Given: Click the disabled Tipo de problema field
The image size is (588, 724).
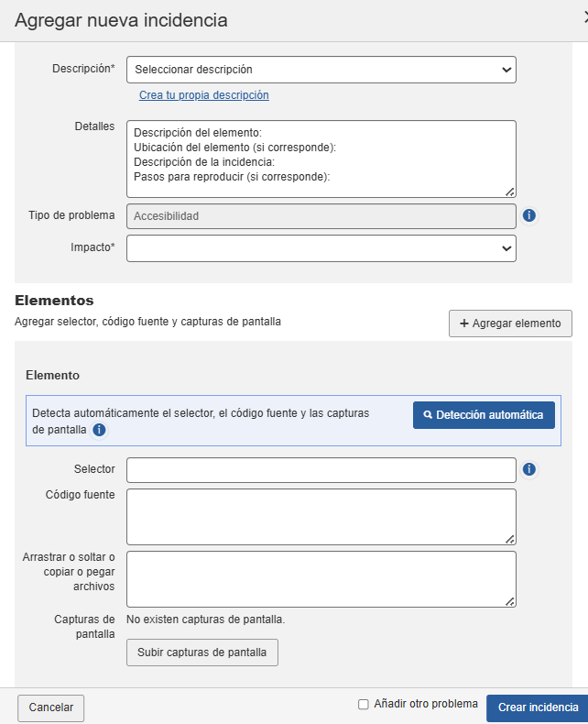Looking at the screenshot, I should (x=321, y=216).
